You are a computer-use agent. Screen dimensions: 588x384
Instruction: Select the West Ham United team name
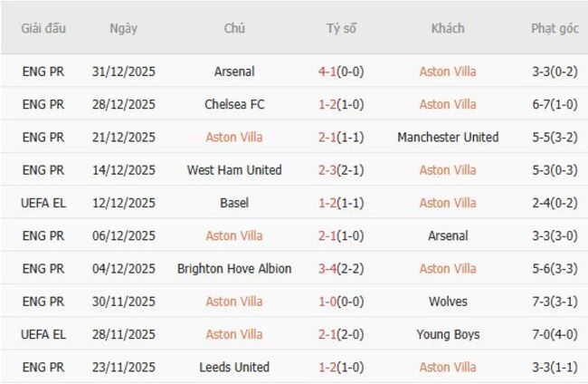pos(234,170)
